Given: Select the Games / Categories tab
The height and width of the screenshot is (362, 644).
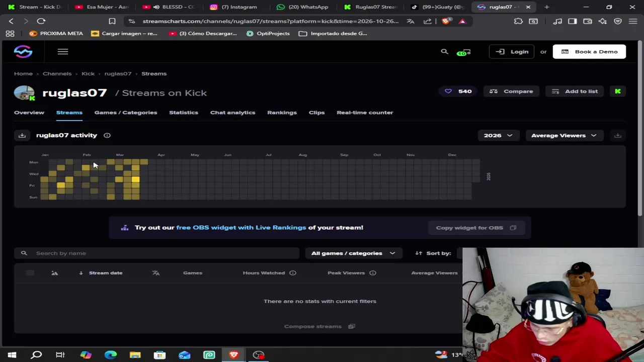Looking at the screenshot, I should click(x=126, y=113).
